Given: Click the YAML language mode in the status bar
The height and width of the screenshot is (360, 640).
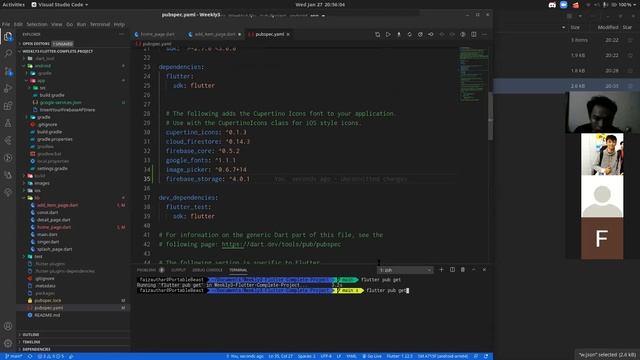Looking at the screenshot, I should pos(351,356).
